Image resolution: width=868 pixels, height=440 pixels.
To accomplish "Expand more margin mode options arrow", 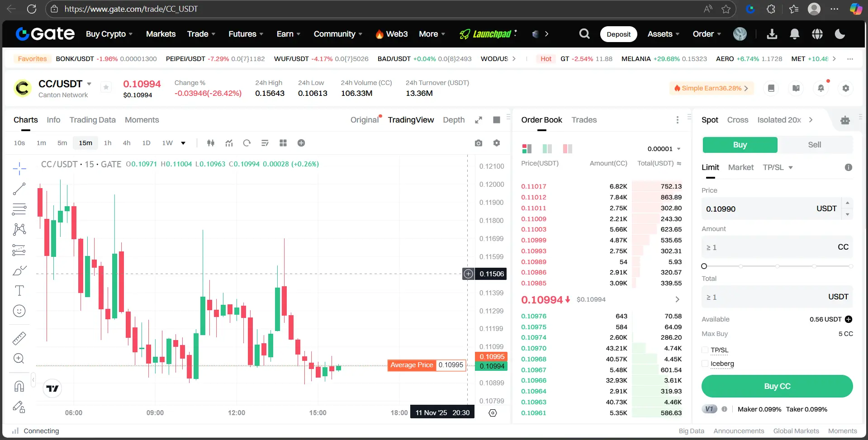I will tap(811, 120).
